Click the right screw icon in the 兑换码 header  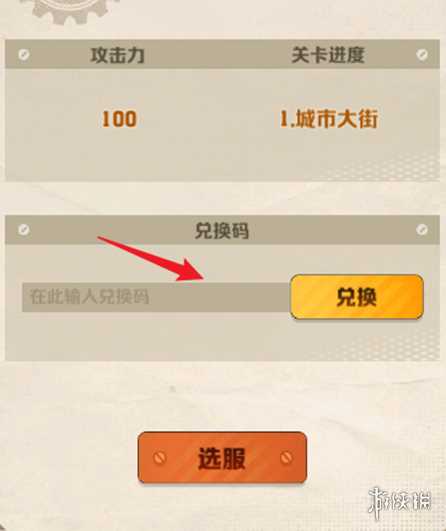(x=422, y=230)
